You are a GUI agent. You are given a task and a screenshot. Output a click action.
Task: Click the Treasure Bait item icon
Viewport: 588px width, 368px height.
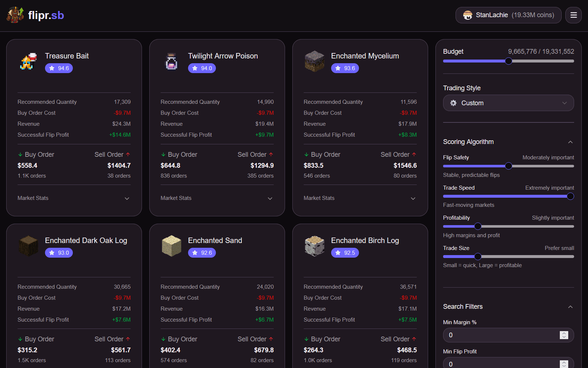pyautogui.click(x=29, y=61)
